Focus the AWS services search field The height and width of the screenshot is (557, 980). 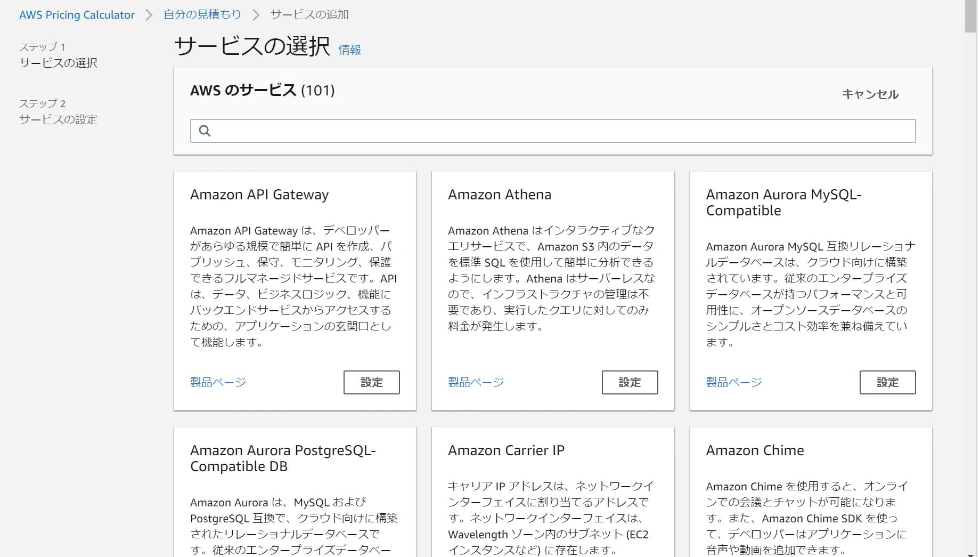553,131
